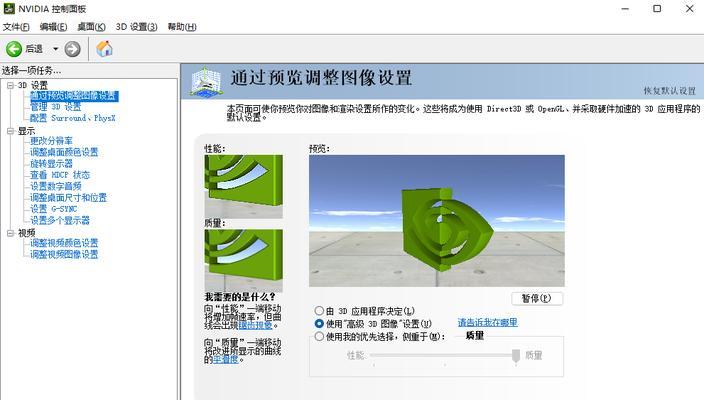Image resolution: width=704 pixels, height=400 pixels.
Task: Open the 帮助(H) menu
Action: [x=182, y=27]
